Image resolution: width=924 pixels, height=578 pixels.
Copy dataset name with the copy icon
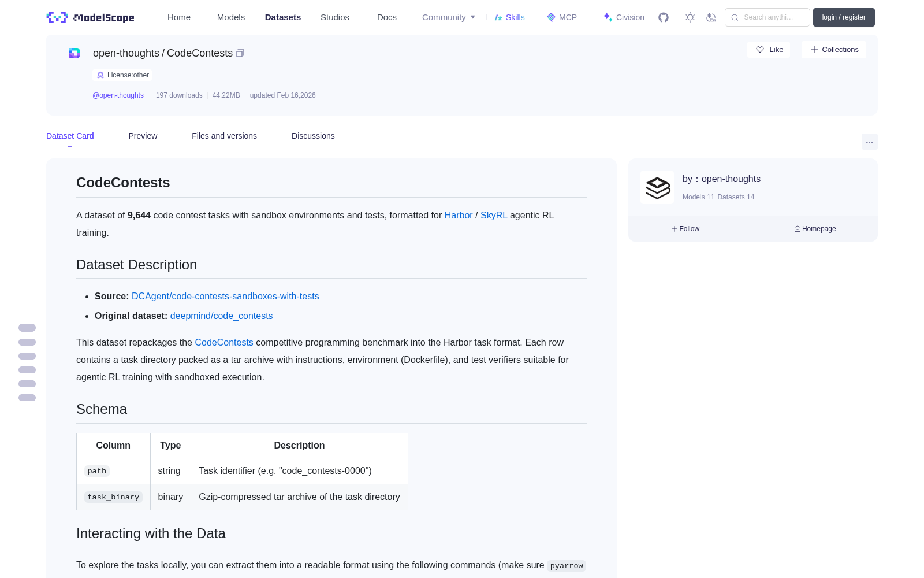tap(240, 53)
